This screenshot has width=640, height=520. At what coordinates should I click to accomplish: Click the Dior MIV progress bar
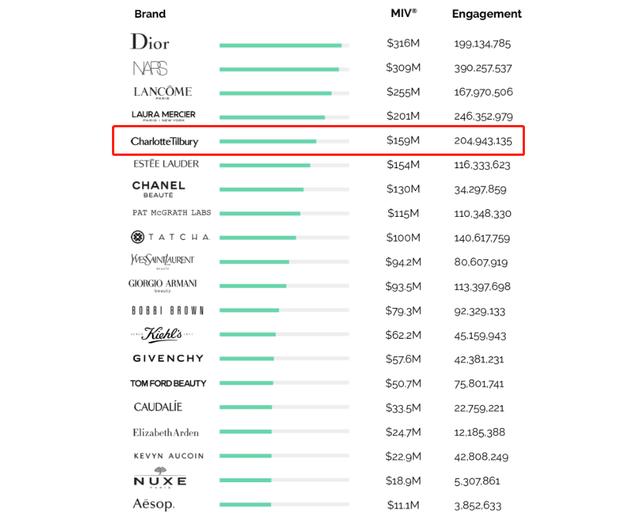tap(282, 45)
